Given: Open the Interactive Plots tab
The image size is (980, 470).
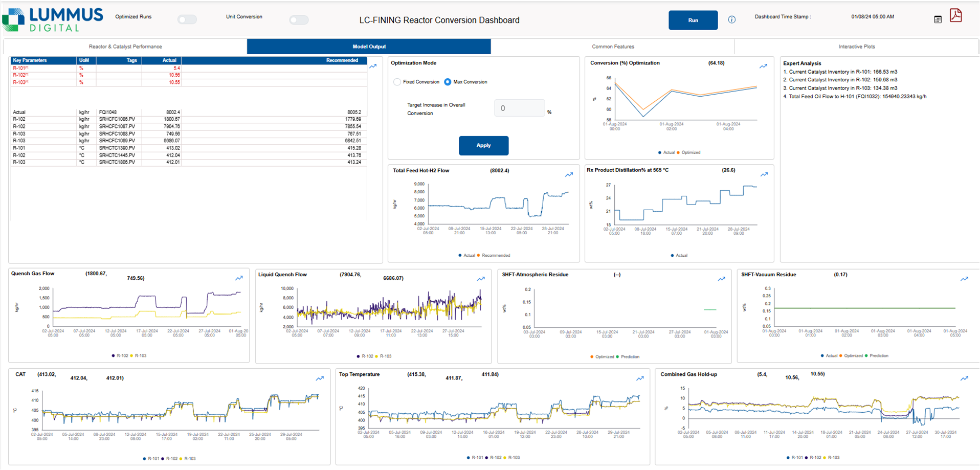Looking at the screenshot, I should [857, 47].
